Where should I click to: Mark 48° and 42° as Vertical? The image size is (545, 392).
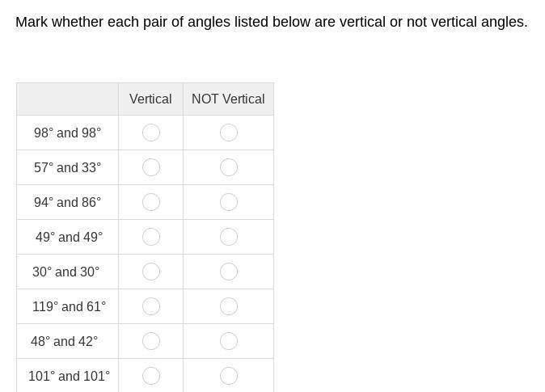tap(151, 341)
